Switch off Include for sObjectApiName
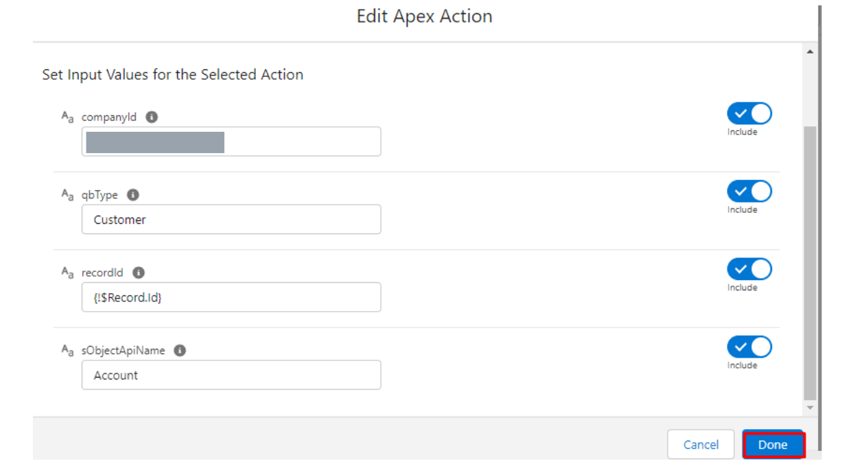The height and width of the screenshot is (462, 868). pyautogui.click(x=749, y=347)
